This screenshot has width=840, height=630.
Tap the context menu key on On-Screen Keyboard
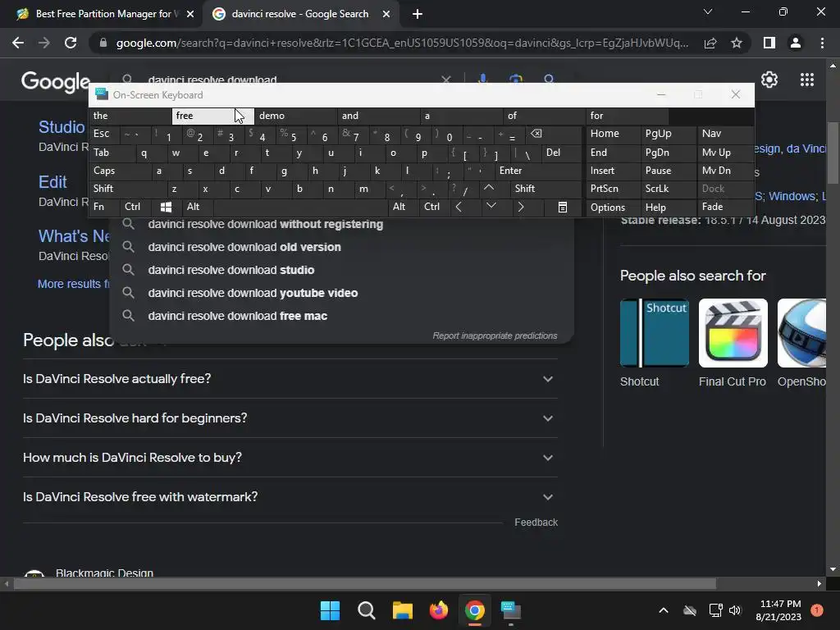(563, 207)
